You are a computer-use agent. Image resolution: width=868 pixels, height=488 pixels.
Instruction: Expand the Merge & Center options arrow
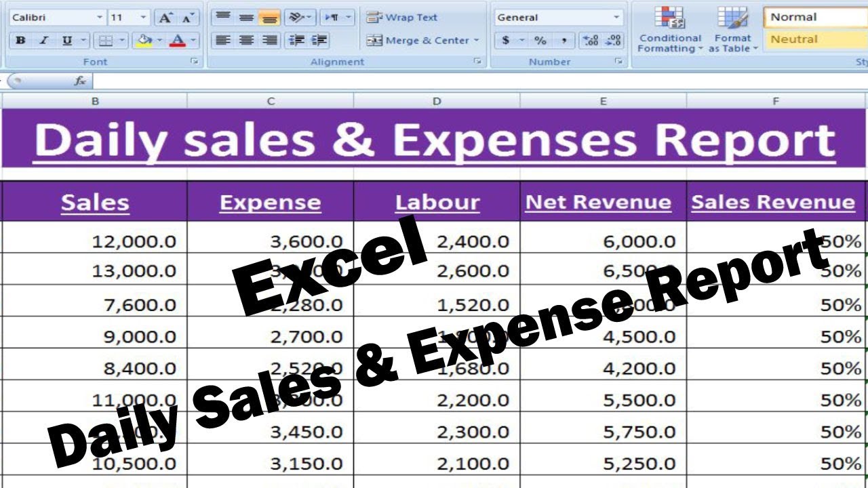click(x=477, y=41)
